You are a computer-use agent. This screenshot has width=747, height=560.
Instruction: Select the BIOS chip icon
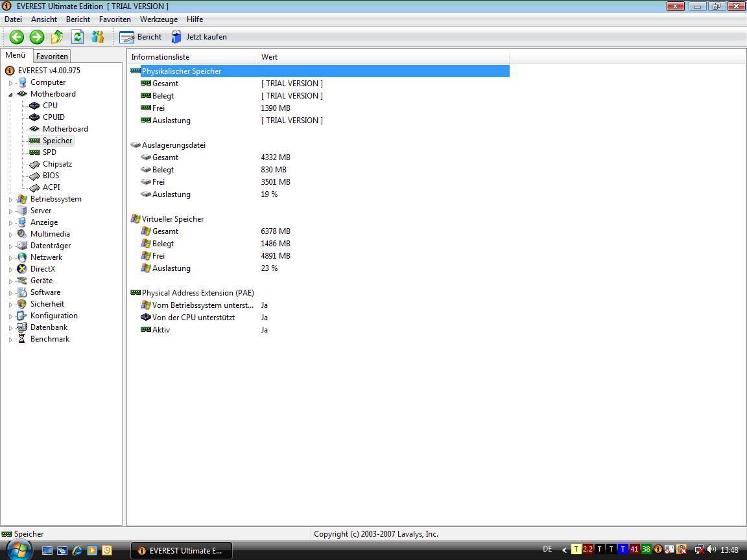pyautogui.click(x=34, y=176)
